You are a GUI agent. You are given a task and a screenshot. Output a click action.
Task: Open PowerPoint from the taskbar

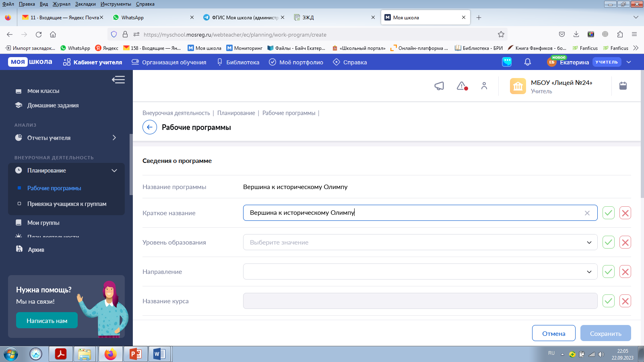click(136, 354)
